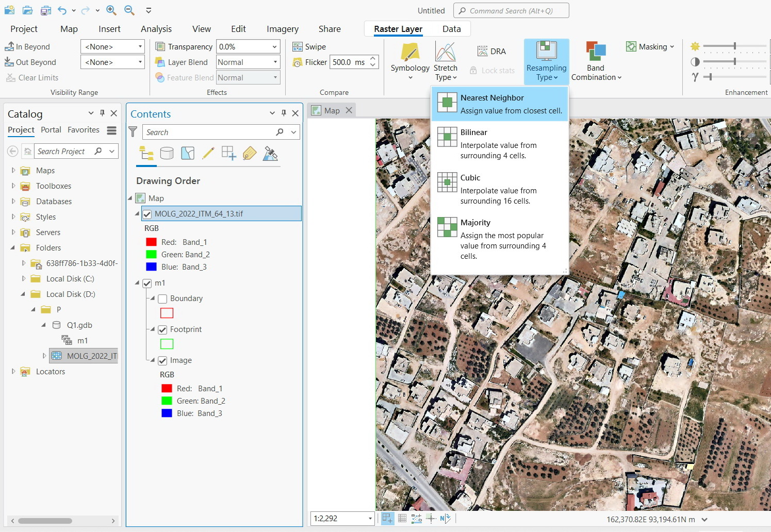Adjust the brightness slider handle
771x532 pixels.
(734, 46)
